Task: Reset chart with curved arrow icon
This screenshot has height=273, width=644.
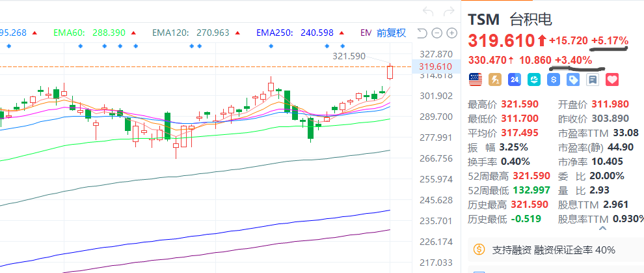Action: tap(422, 33)
